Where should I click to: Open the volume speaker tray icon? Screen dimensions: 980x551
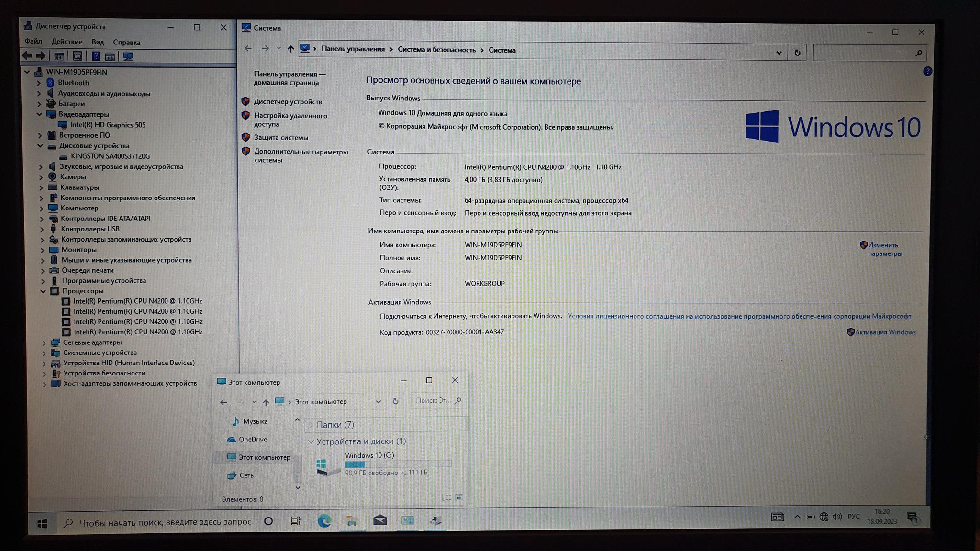point(837,517)
